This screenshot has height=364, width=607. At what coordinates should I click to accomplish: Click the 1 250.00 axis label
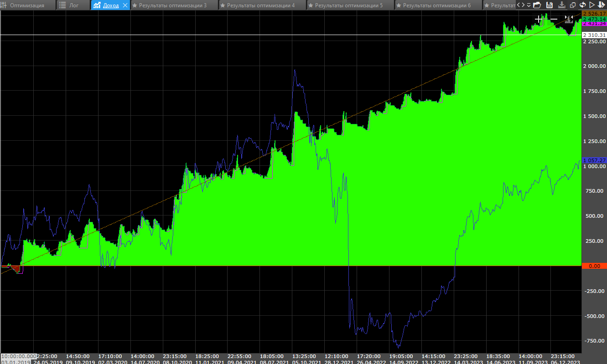click(x=594, y=141)
